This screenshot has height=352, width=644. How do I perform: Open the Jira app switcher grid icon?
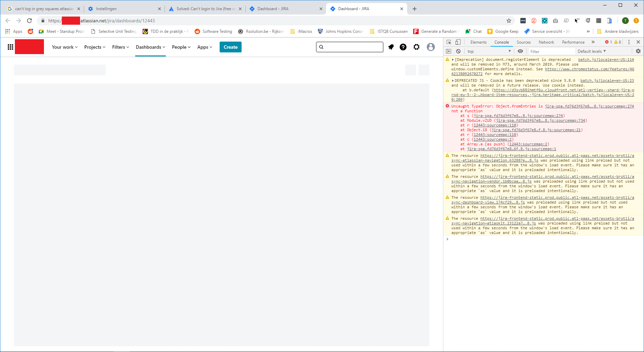point(10,47)
